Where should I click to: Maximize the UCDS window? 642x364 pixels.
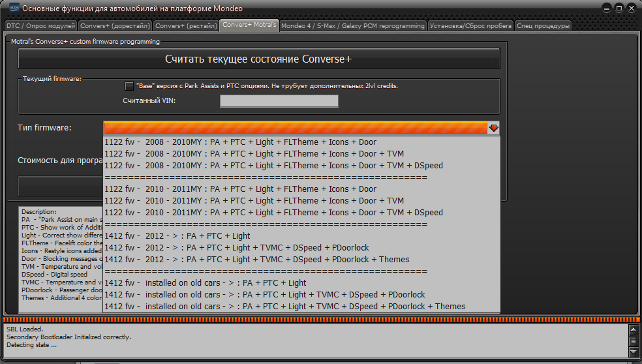[x=619, y=8]
